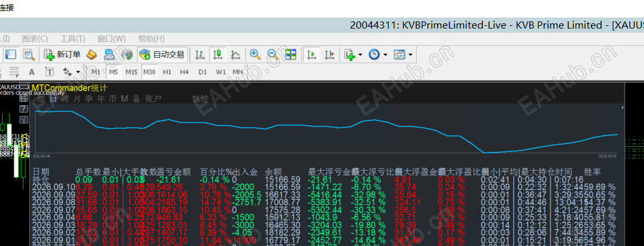The width and height of the screenshot is (644, 246).
Task: Select the 备 statistics tab
Action: (136, 99)
